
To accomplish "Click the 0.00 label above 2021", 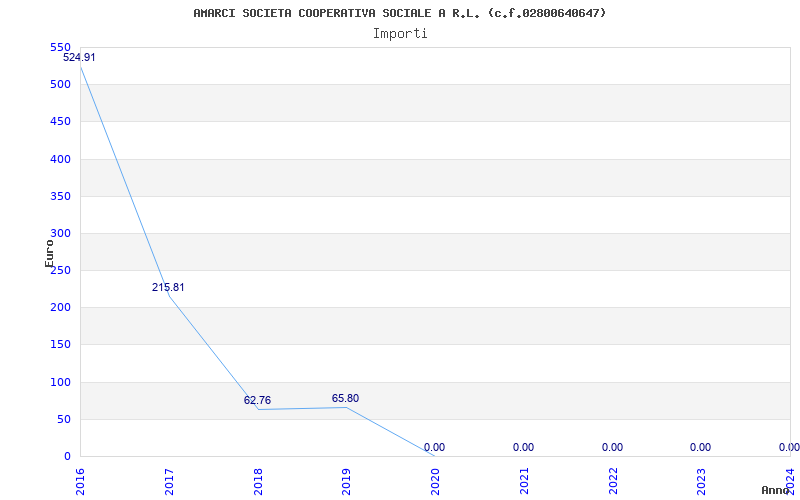I will click(523, 447).
